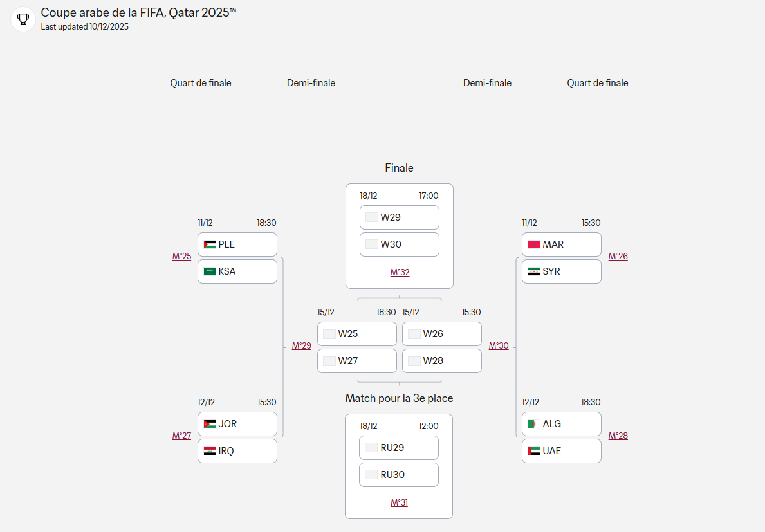This screenshot has width=765, height=532.
Task: Open semi-final M°29 link
Action: (301, 345)
